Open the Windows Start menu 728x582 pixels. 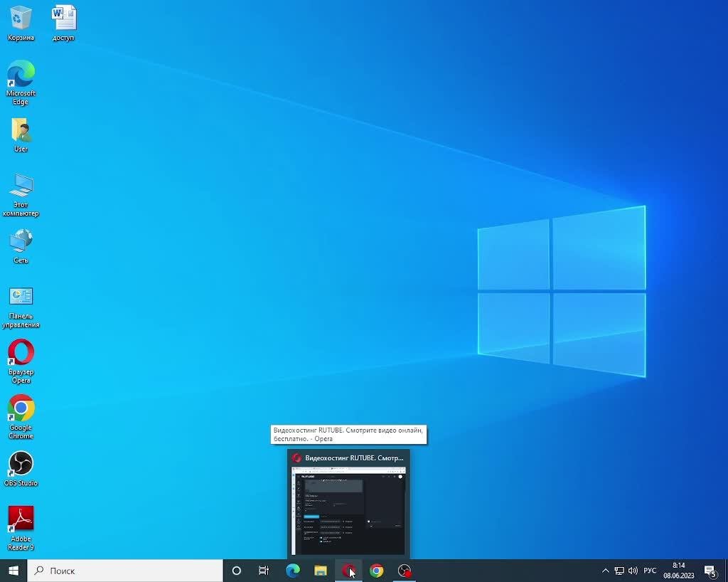coord(14,571)
